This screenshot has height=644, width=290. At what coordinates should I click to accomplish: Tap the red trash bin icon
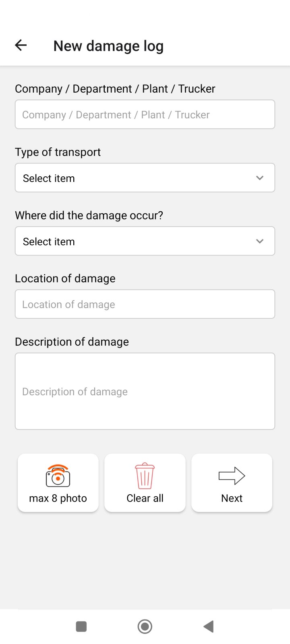[x=145, y=476]
